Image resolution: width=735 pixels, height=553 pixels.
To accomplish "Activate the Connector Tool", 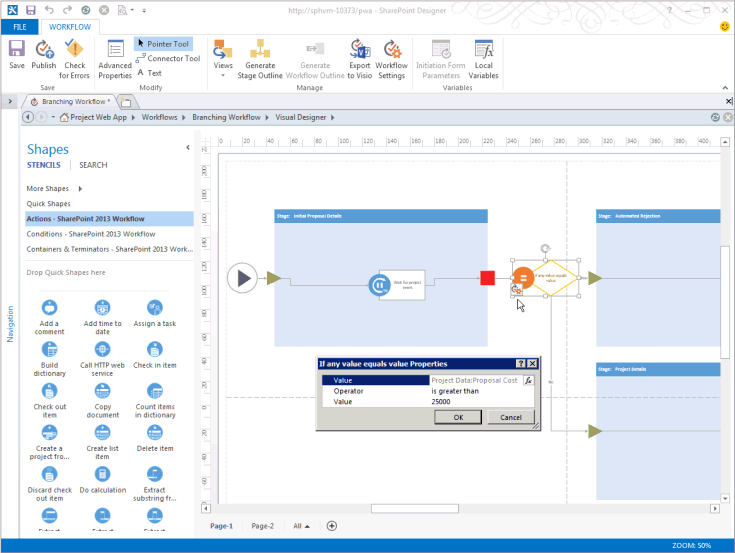I will pos(168,58).
